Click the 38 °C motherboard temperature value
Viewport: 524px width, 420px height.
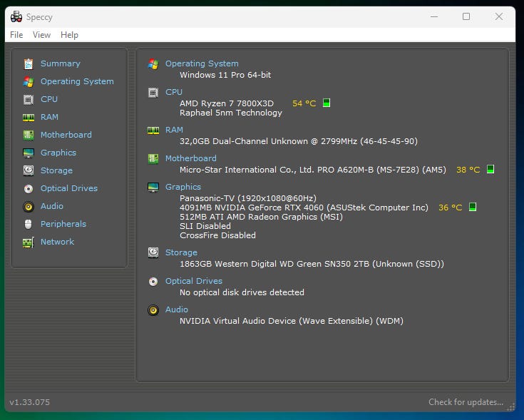[468, 170]
